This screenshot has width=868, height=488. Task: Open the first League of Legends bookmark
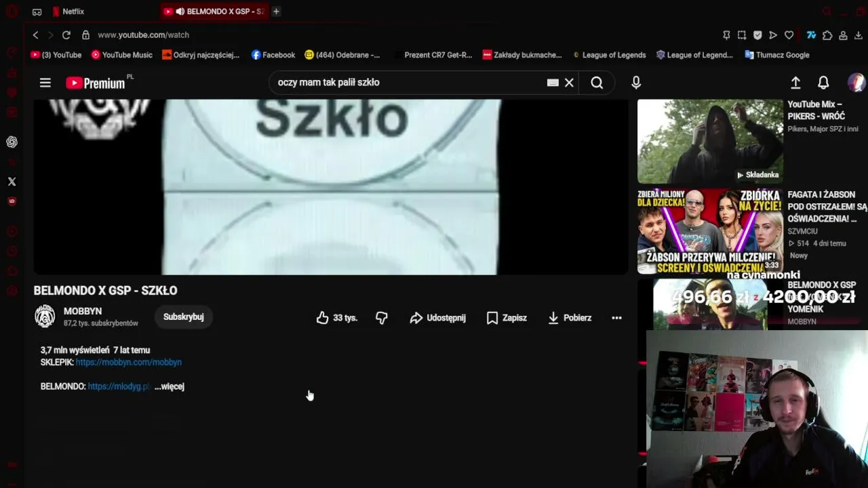pyautogui.click(x=609, y=55)
